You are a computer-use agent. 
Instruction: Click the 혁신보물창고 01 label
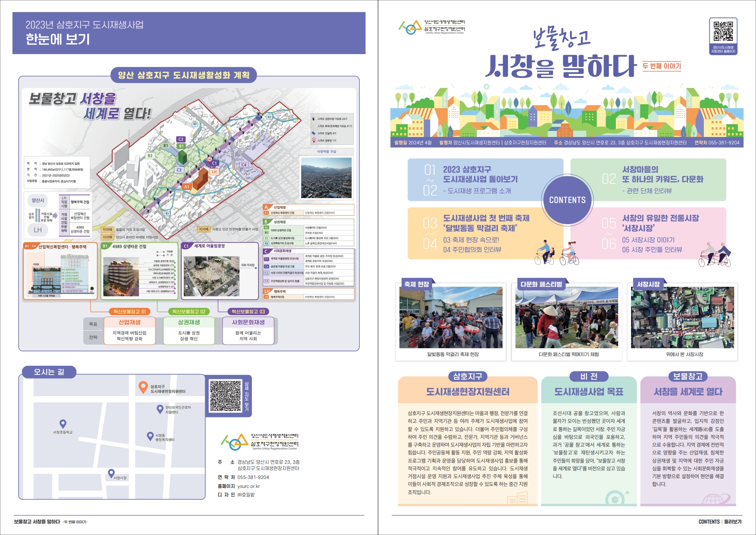click(130, 312)
